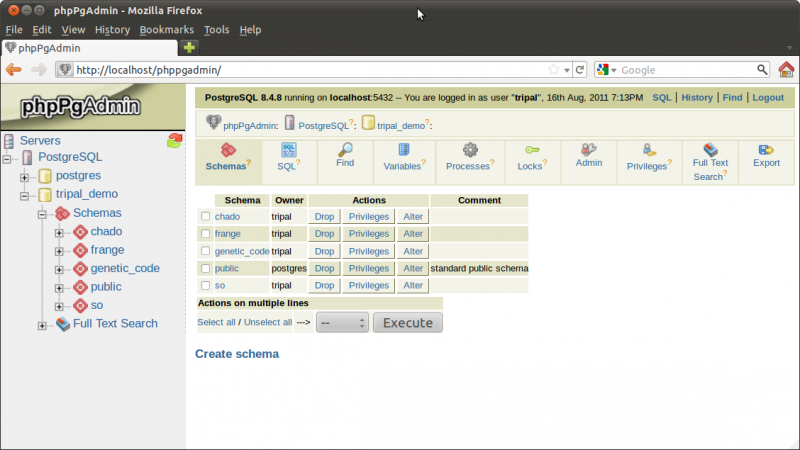The height and width of the screenshot is (450, 800).
Task: Click Privileges for the public schema
Action: tap(368, 268)
